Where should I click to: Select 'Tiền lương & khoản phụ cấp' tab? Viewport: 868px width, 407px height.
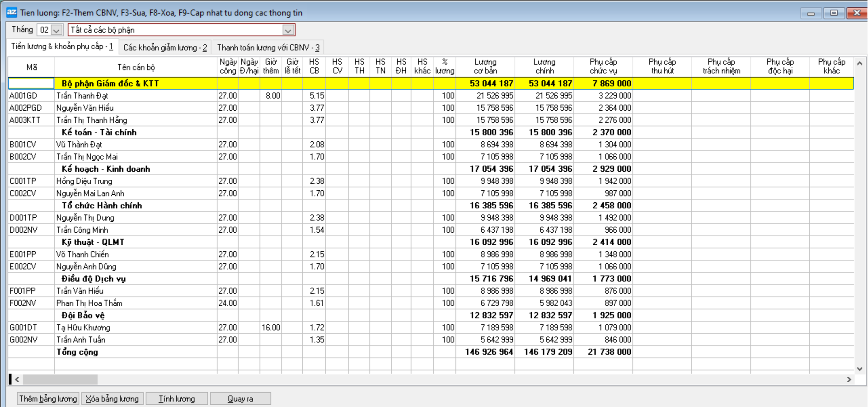click(x=62, y=47)
